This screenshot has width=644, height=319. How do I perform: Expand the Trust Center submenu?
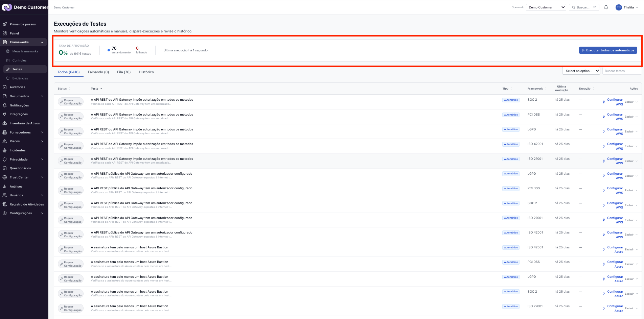42,177
